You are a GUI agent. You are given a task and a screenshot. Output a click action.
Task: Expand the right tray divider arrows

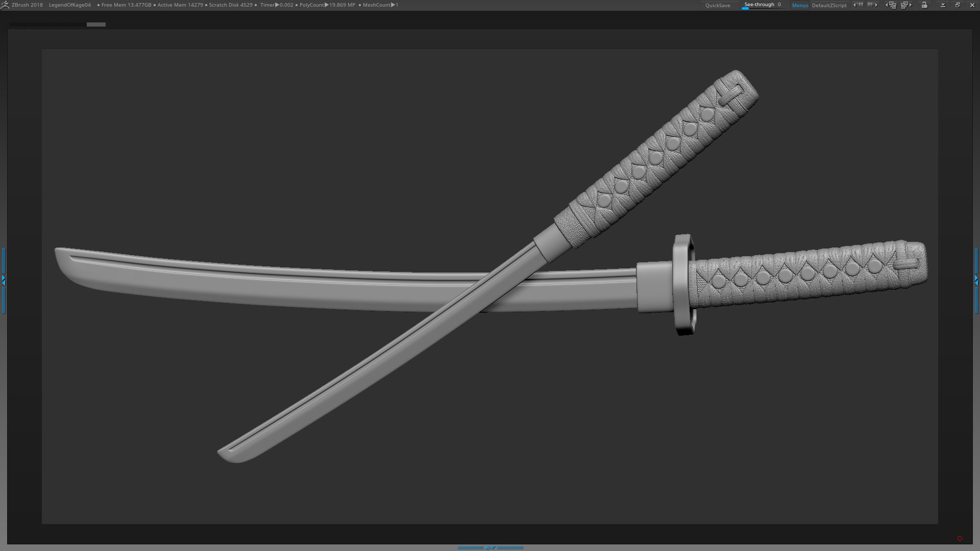click(x=976, y=280)
